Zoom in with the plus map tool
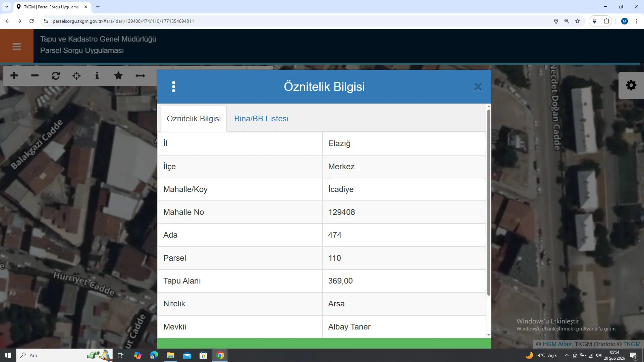This screenshot has width=644, height=362. [x=14, y=76]
